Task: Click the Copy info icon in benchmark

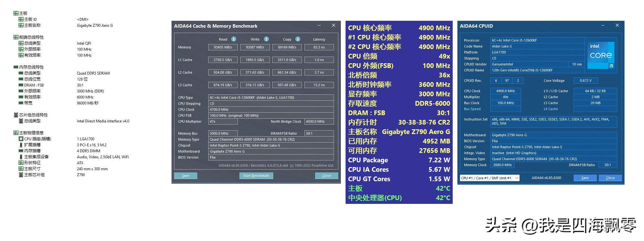Action: (x=298, y=39)
